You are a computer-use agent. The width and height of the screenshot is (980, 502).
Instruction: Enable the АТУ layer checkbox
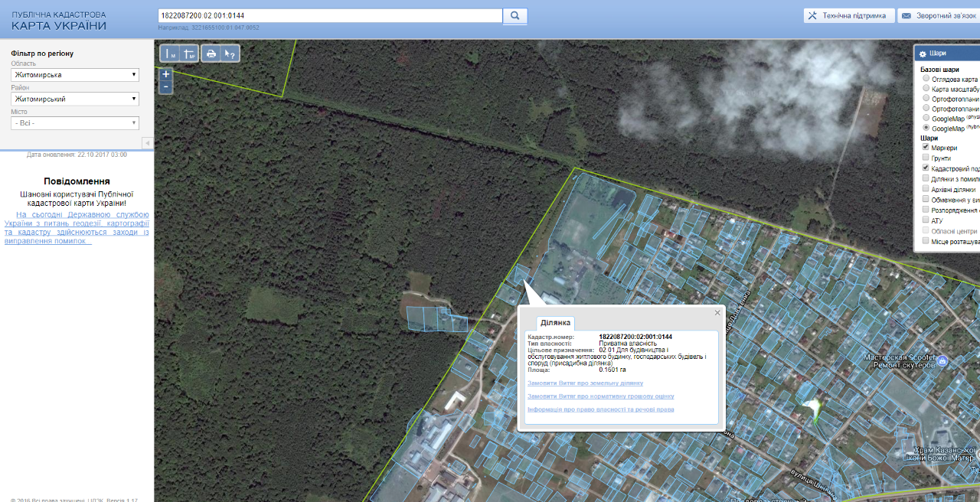click(926, 220)
